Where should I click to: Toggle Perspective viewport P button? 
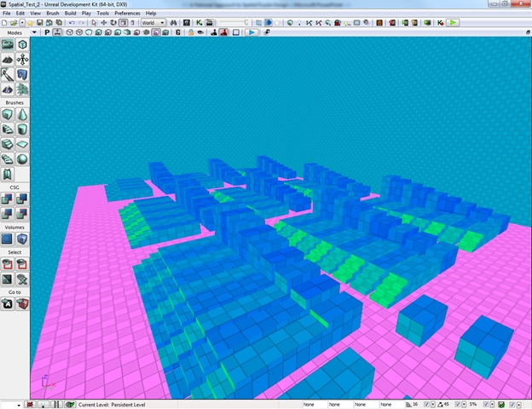[47, 32]
